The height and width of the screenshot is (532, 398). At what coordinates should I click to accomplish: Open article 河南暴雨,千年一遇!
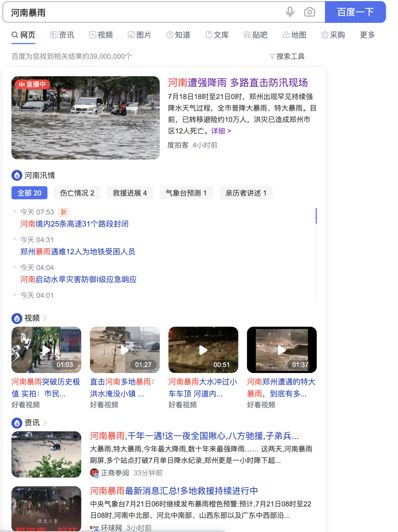pos(194,436)
